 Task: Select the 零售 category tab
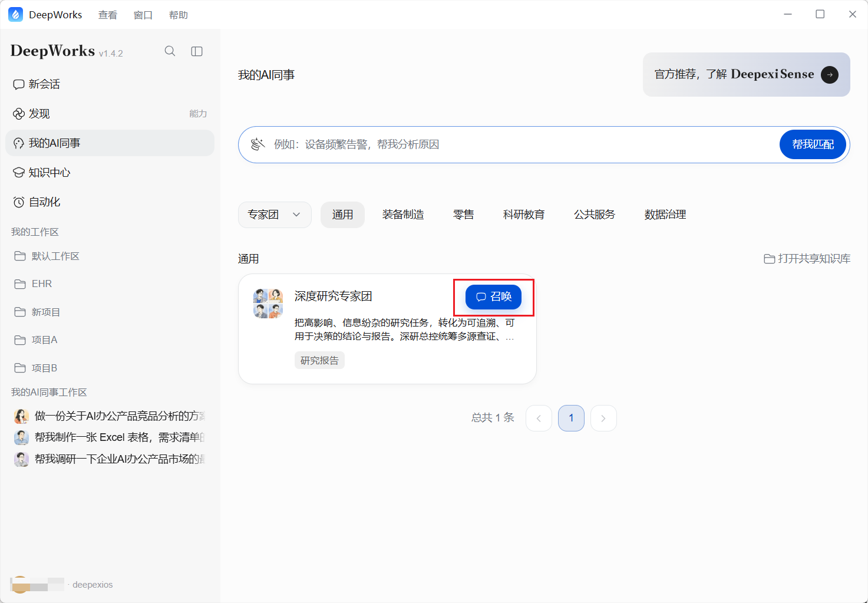[x=463, y=215]
